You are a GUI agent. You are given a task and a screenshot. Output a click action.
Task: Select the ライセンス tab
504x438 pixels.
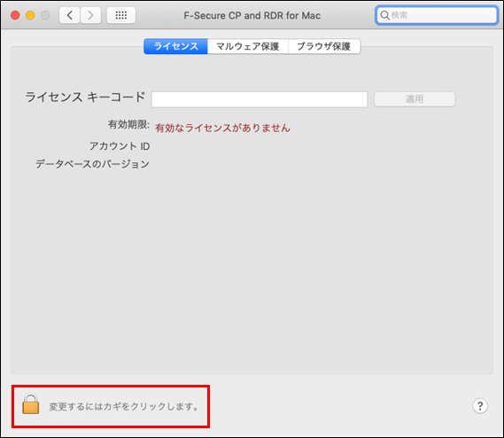click(175, 46)
